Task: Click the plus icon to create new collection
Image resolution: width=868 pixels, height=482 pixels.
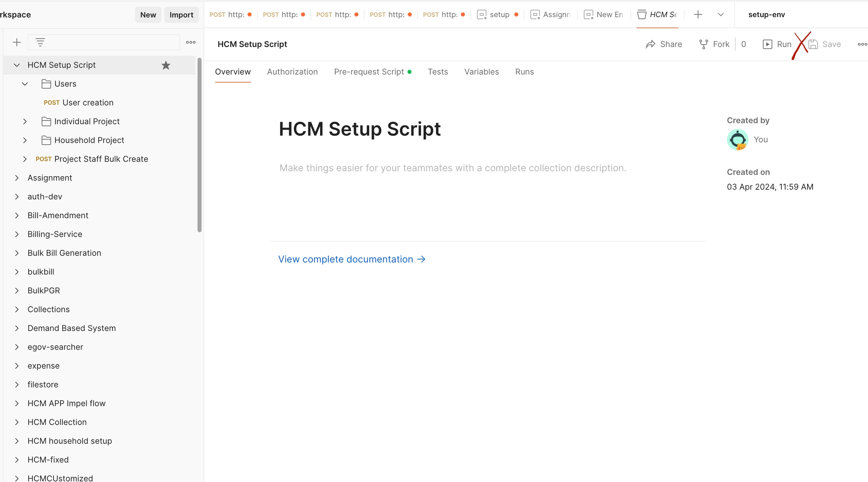Action: pyautogui.click(x=17, y=42)
